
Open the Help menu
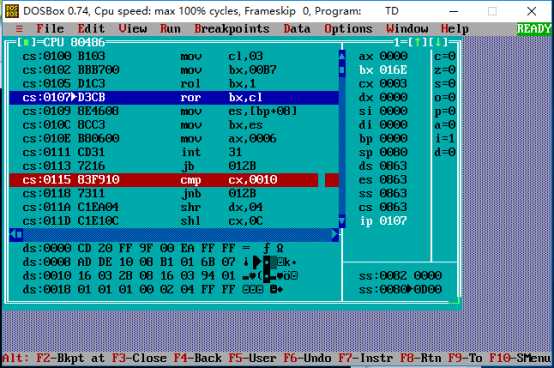455,29
